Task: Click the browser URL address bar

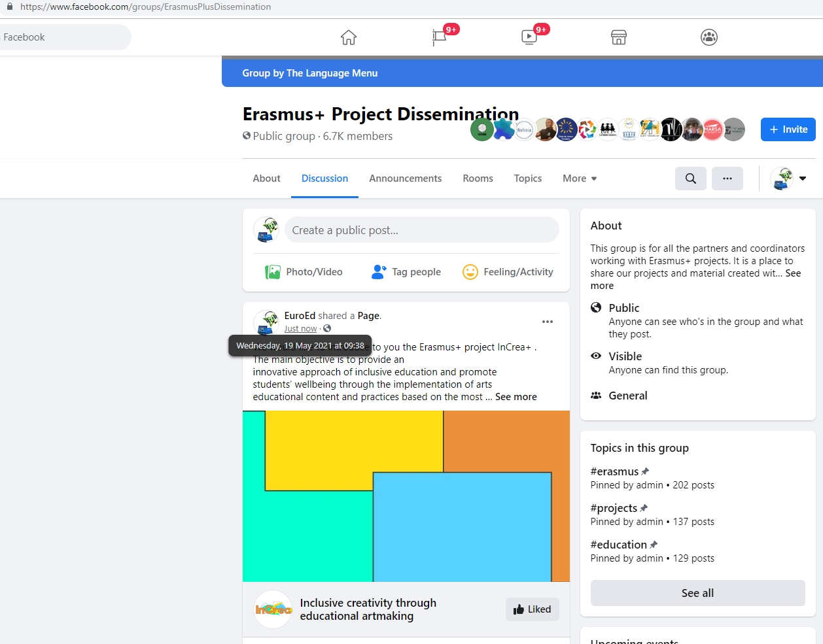Action: (x=145, y=7)
